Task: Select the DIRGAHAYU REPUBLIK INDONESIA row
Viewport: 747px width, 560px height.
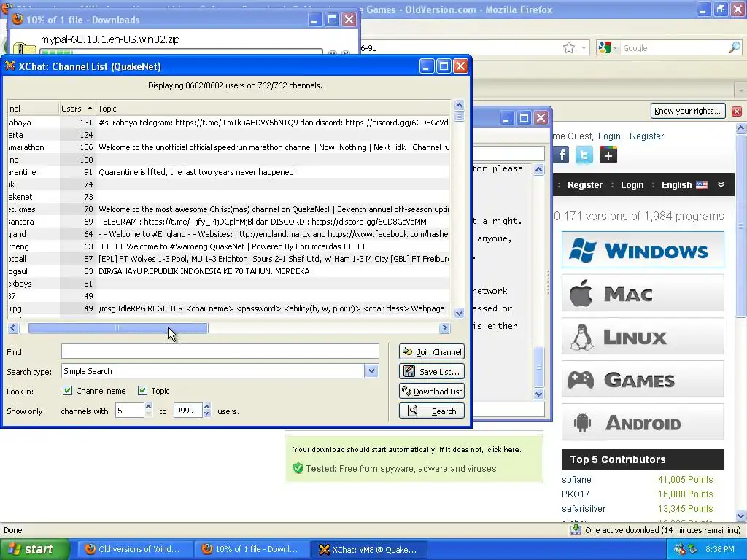Action: pos(228,271)
